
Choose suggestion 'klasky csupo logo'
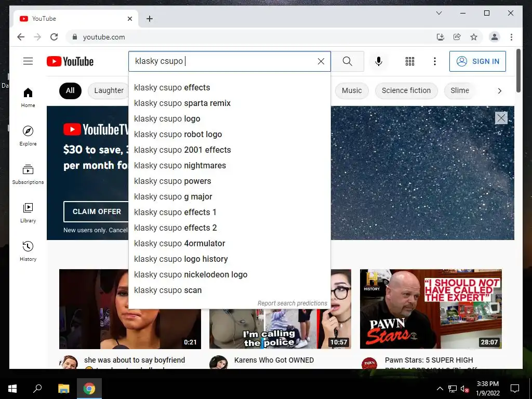pyautogui.click(x=229, y=119)
